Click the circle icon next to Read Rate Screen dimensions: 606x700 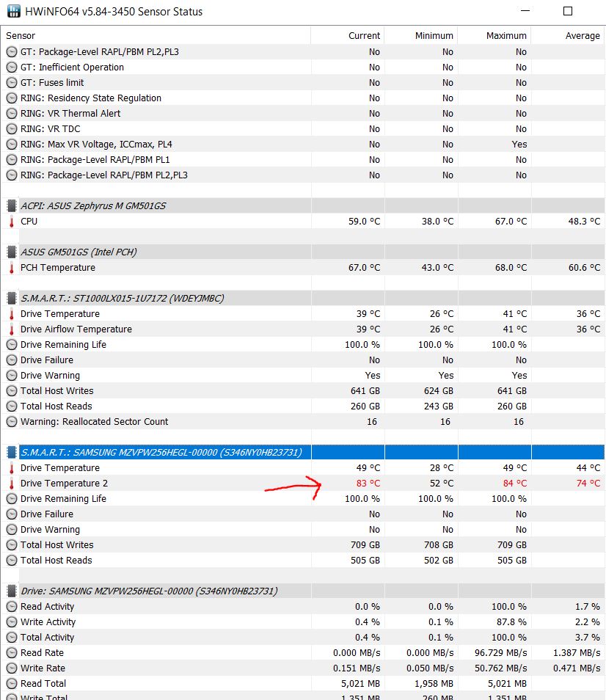coord(12,653)
